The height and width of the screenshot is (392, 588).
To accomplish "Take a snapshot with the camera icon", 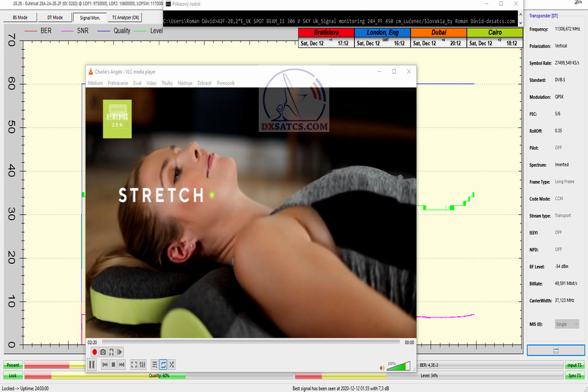I will pos(103,352).
